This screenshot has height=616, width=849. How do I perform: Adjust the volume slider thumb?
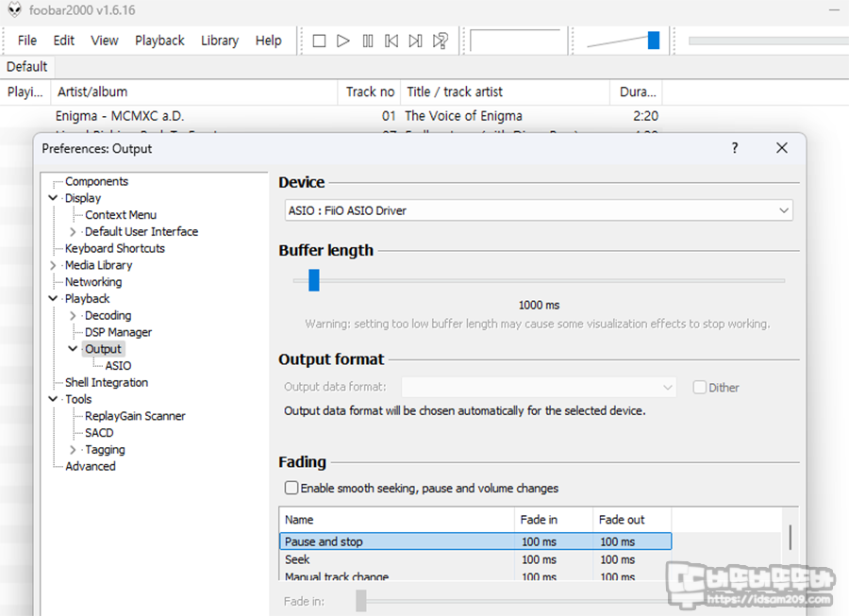[x=654, y=41]
